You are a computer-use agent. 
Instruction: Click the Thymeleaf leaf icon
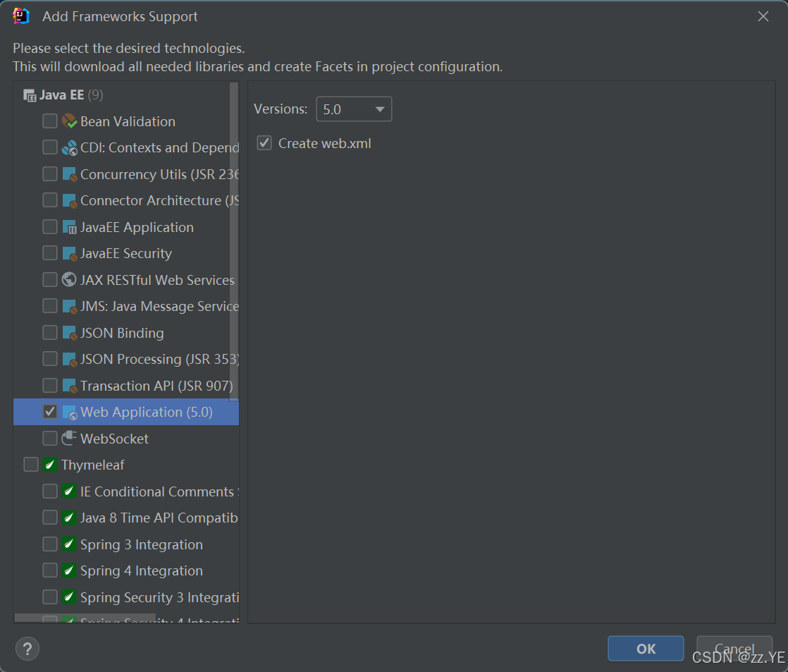(x=50, y=465)
